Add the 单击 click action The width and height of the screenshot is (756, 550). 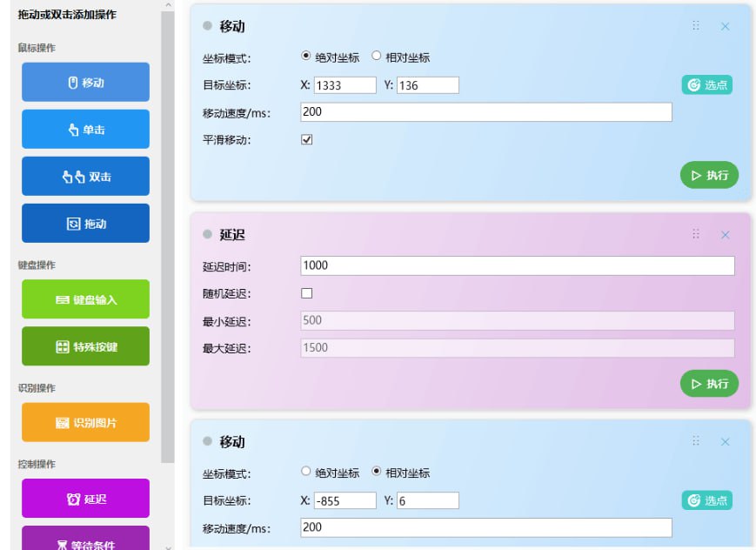pos(85,130)
